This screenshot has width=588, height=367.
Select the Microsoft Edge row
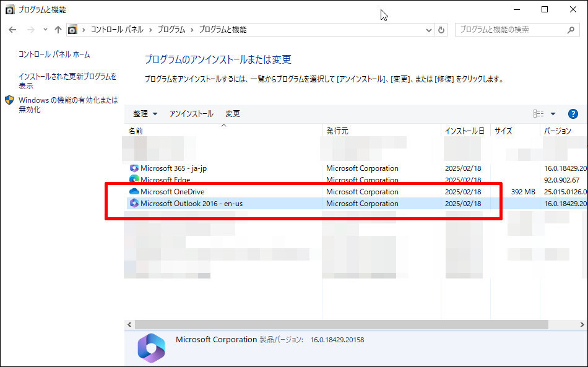(x=357, y=179)
